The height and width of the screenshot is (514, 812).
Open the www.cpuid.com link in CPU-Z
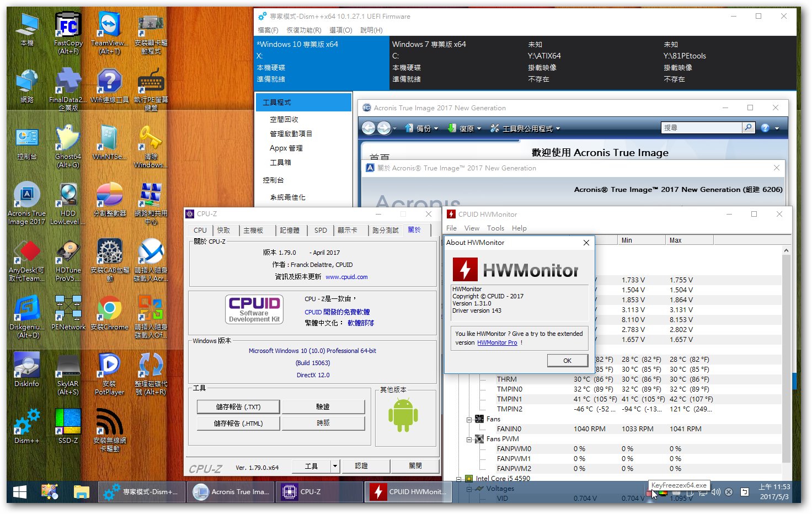tap(346, 277)
